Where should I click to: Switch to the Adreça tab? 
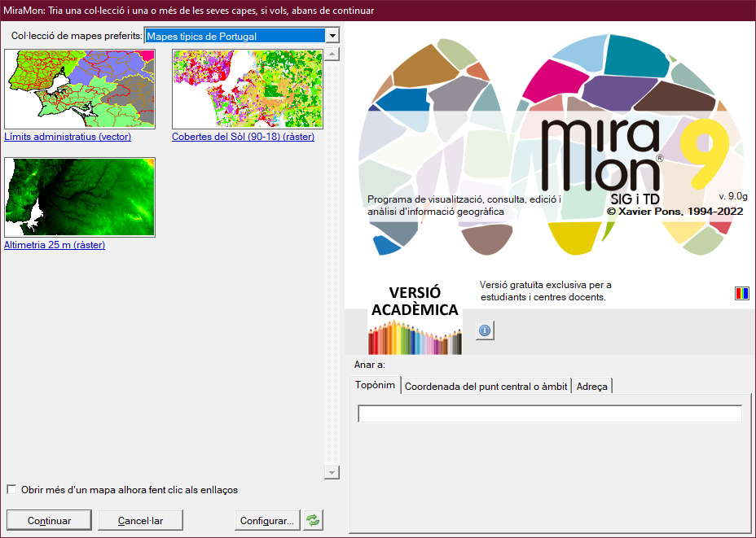tap(592, 387)
